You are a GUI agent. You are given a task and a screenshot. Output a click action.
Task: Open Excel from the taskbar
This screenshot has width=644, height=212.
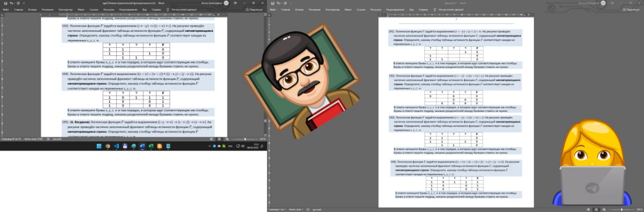coord(151,146)
